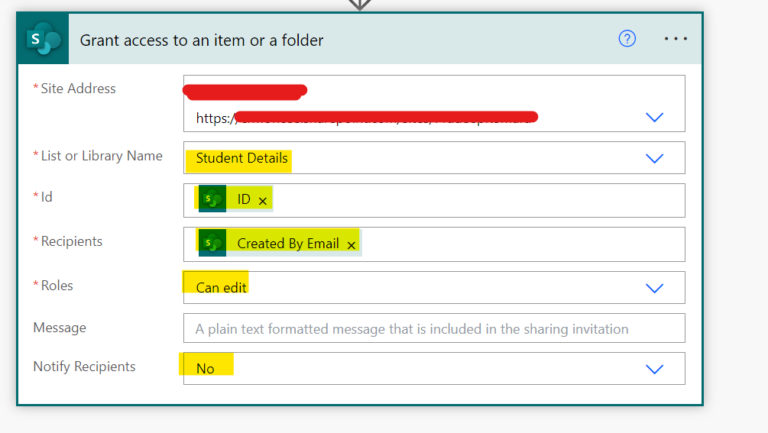Image resolution: width=768 pixels, height=433 pixels.
Task: Expand the Roles dropdown chevron
Action: 654,288
